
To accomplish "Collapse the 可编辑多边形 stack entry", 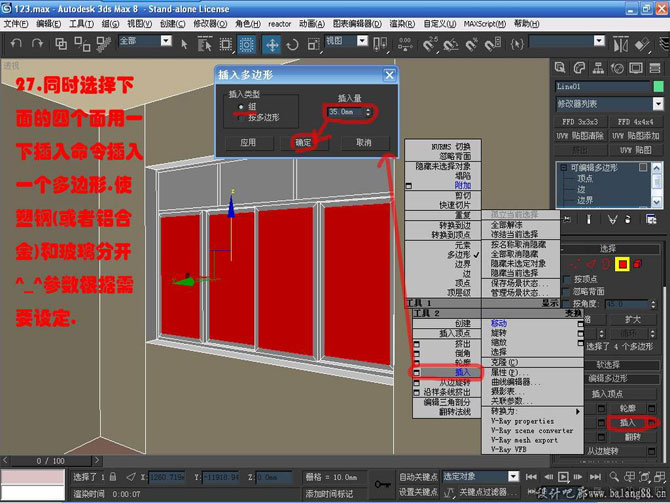I will pos(563,168).
